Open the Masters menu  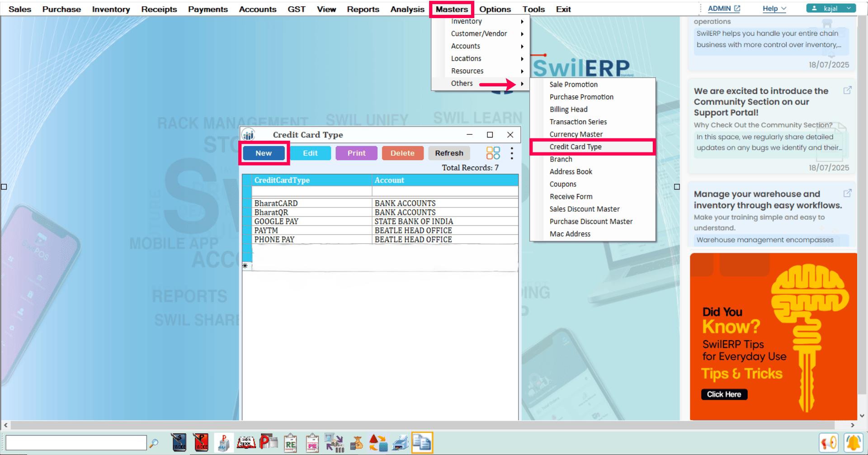(x=452, y=9)
